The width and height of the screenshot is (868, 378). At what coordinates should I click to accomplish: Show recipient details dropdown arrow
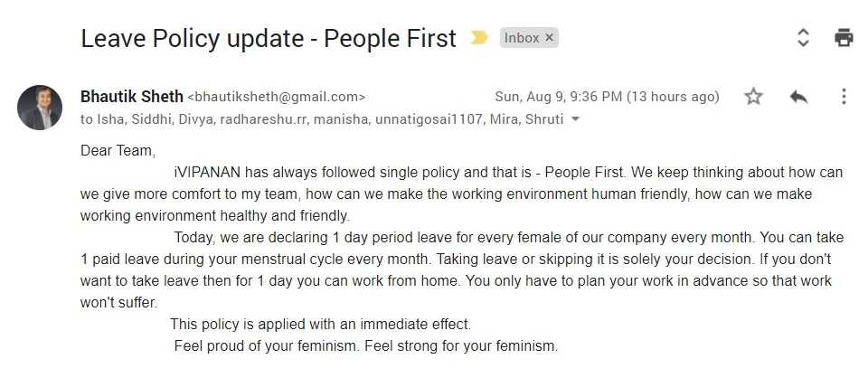tap(575, 119)
